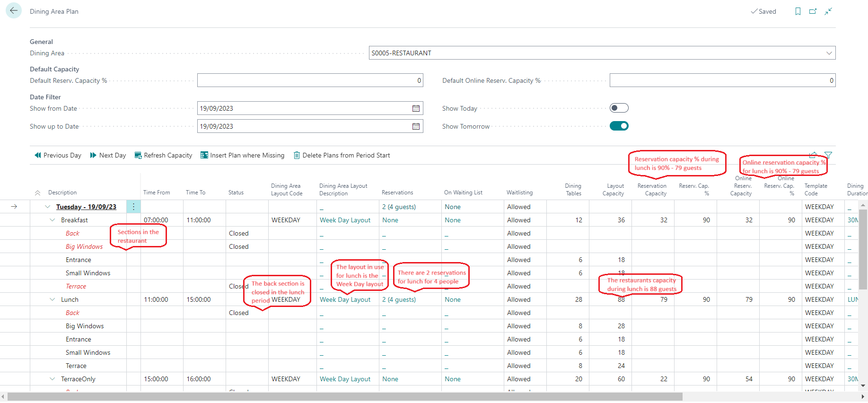The image size is (868, 403).
Task: Collapse the Breakfast row
Action: tap(53, 220)
